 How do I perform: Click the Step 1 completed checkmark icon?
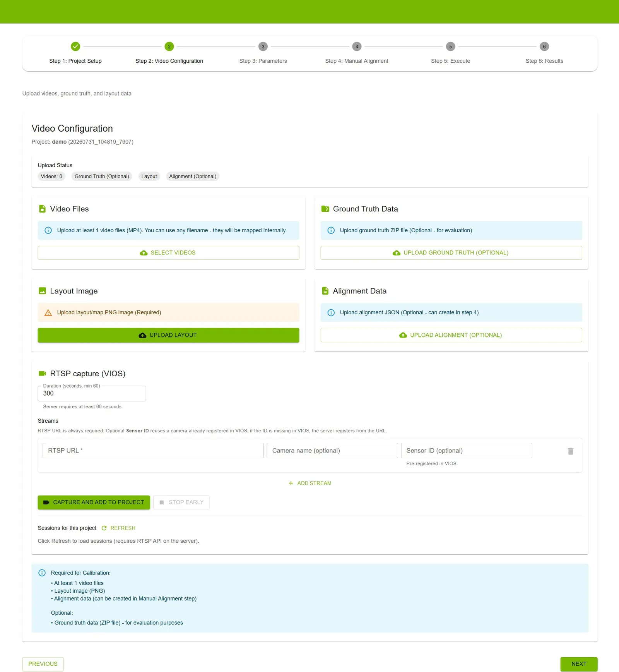coord(75,46)
